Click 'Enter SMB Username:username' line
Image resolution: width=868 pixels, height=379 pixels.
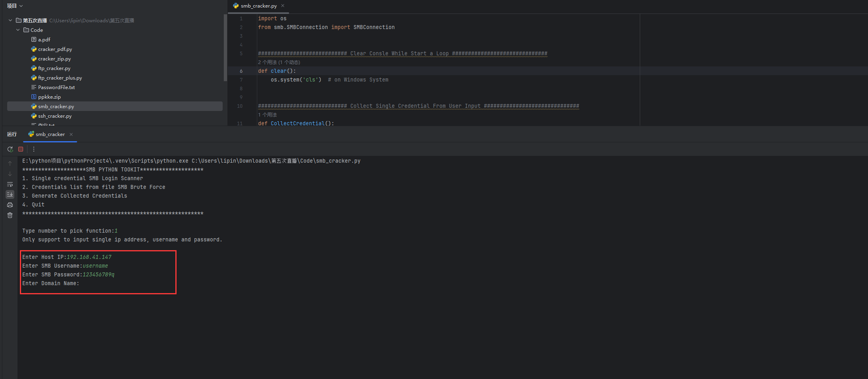pos(65,266)
